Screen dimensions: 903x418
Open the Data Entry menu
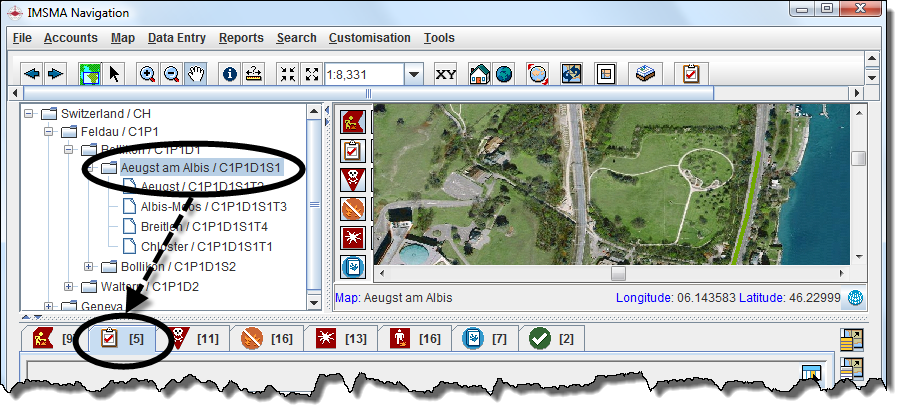176,38
